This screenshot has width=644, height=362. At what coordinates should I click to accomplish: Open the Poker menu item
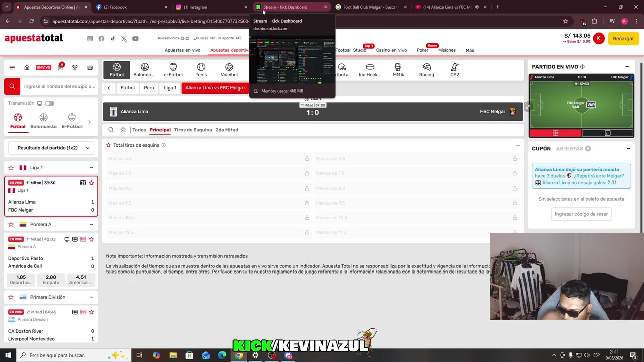click(422, 50)
